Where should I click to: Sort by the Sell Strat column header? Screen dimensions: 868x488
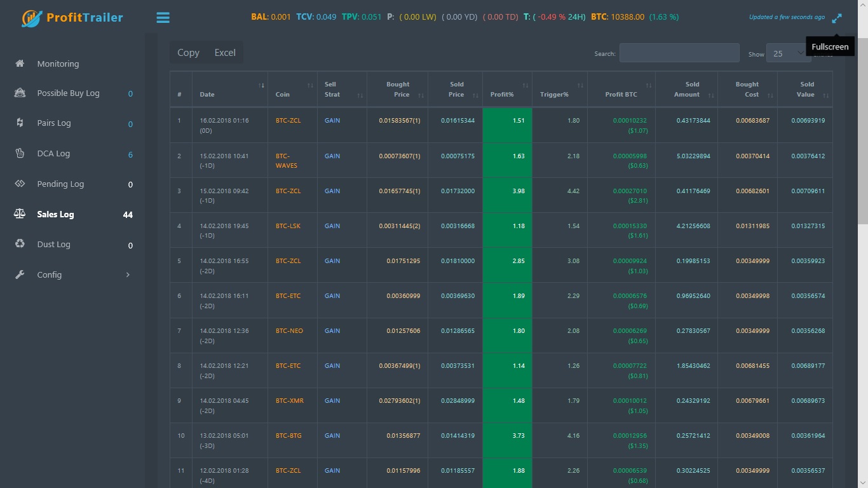tap(342, 89)
